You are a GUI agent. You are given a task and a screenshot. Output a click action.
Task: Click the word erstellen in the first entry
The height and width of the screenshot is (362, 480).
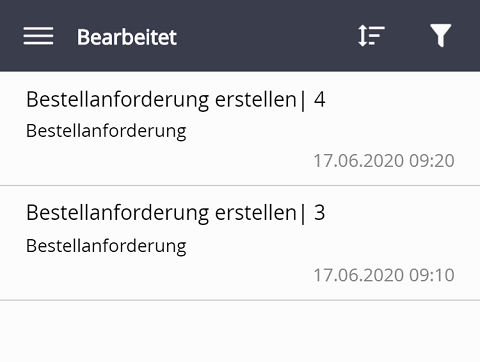pos(256,99)
